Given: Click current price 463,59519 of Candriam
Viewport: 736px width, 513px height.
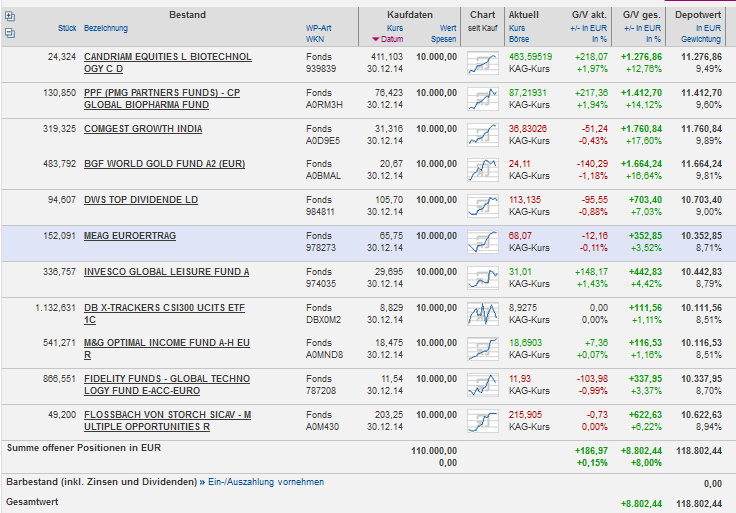Looking at the screenshot, I should tap(530, 57).
